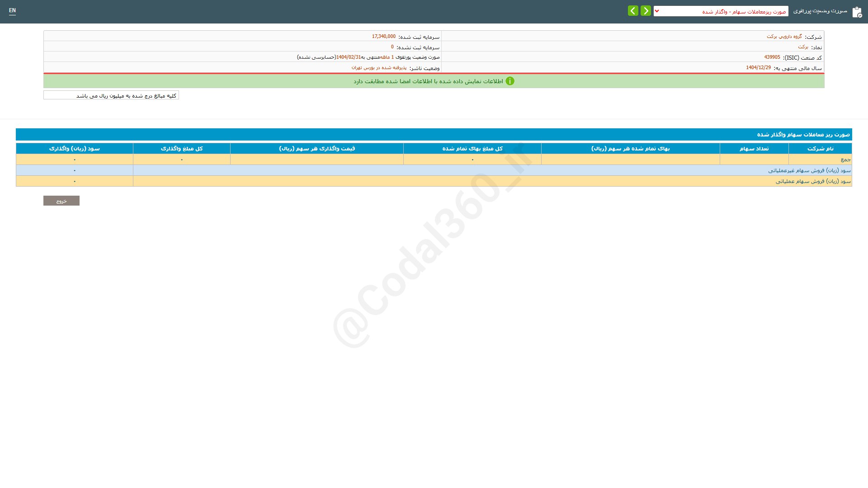
Task: Click the clipboard portfolio status icon
Action: [857, 12]
